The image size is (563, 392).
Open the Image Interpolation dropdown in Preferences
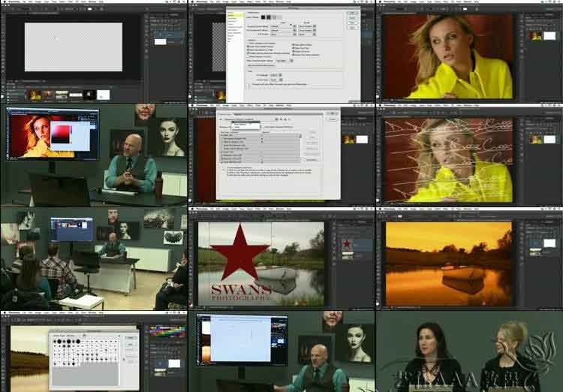(279, 33)
